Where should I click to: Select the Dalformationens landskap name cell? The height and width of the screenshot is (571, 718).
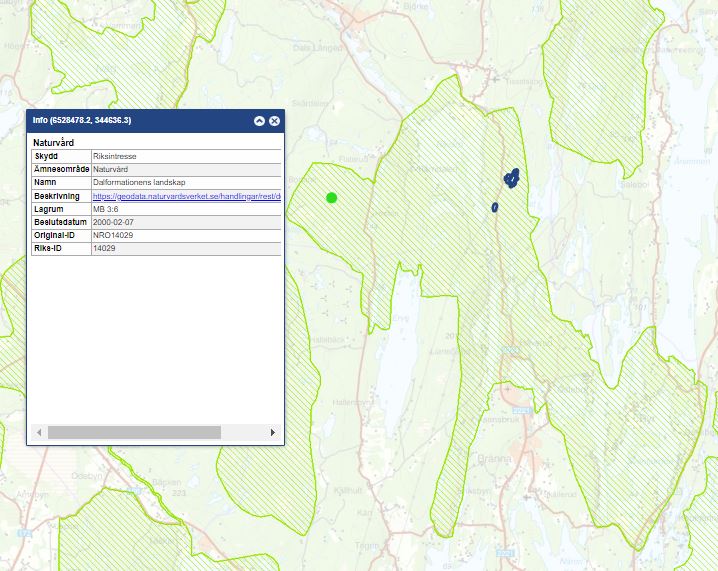pyautogui.click(x=136, y=183)
